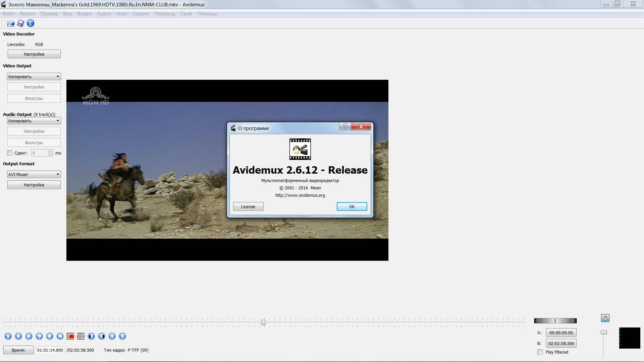Open the Помощь menu
The height and width of the screenshot is (362, 644).
(x=207, y=14)
